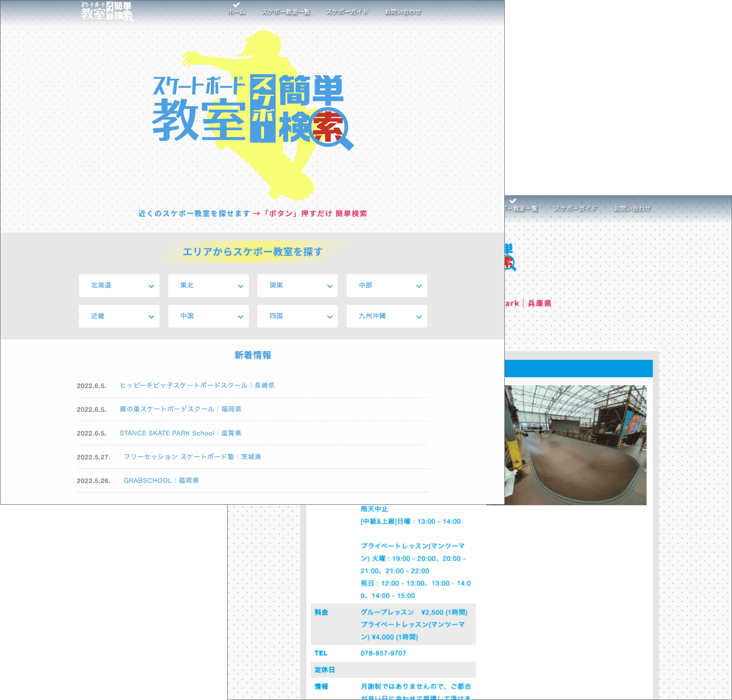Click the date beside the ヒッピーチビッ子 entry

click(91, 386)
